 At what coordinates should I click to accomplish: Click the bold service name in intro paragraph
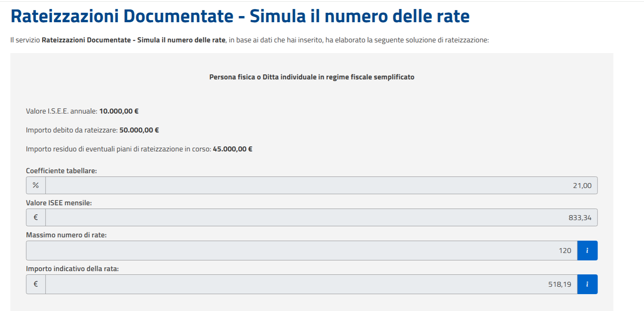coord(134,41)
